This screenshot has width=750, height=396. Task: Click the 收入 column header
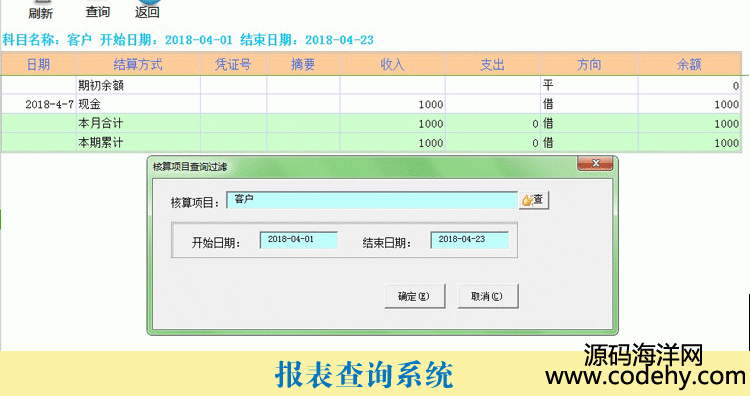[x=392, y=64]
